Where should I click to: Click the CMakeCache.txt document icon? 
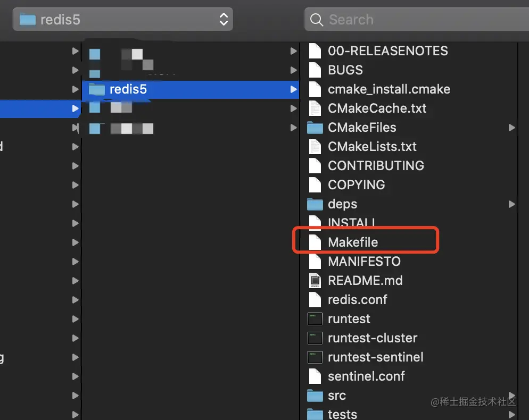(315, 108)
